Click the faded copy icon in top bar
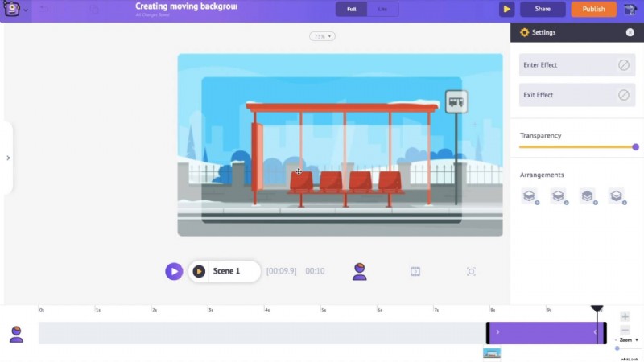644x362 pixels. [94, 9]
